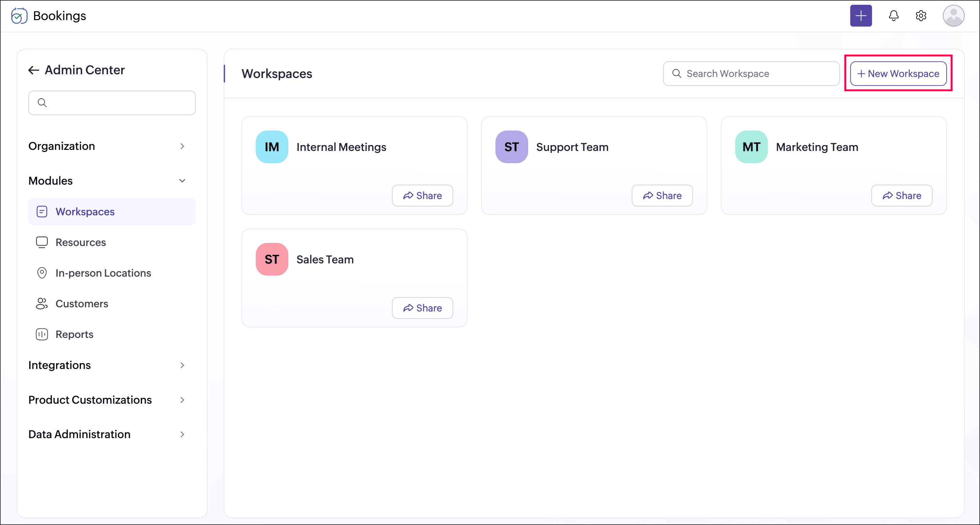This screenshot has width=980, height=525.
Task: Click the Internal Meetings IM badge
Action: (x=272, y=147)
